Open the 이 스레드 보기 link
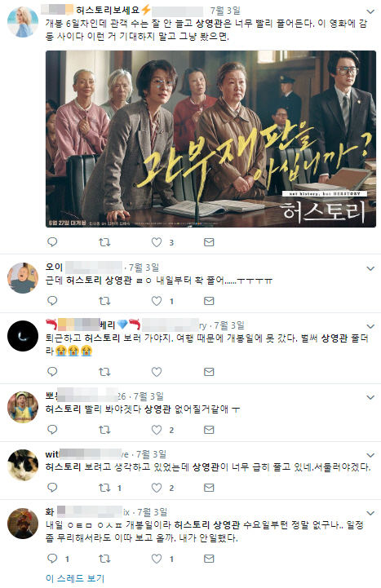 click(75, 578)
